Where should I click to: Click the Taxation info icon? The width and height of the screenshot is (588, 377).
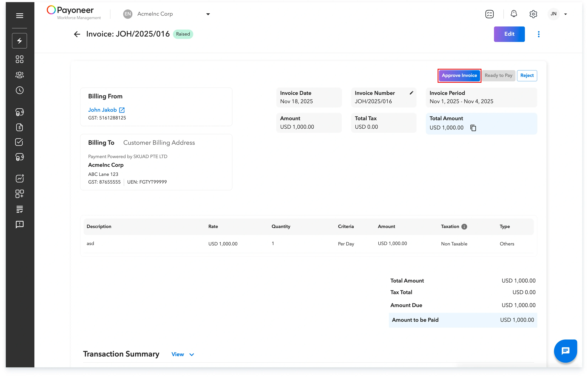click(464, 226)
